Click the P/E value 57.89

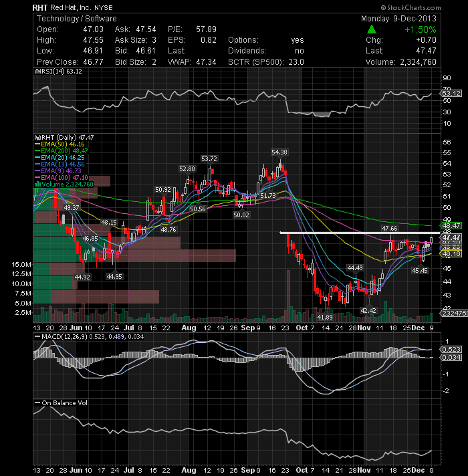[x=206, y=29]
